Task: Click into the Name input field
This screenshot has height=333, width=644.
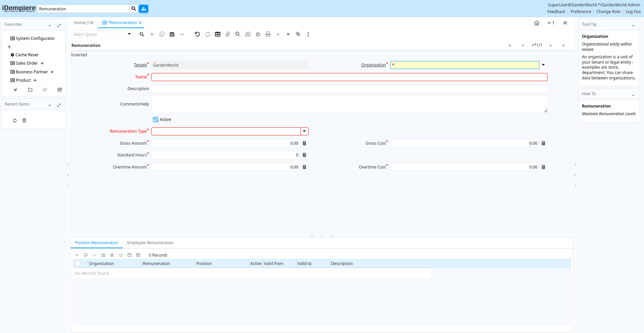Action: click(349, 77)
